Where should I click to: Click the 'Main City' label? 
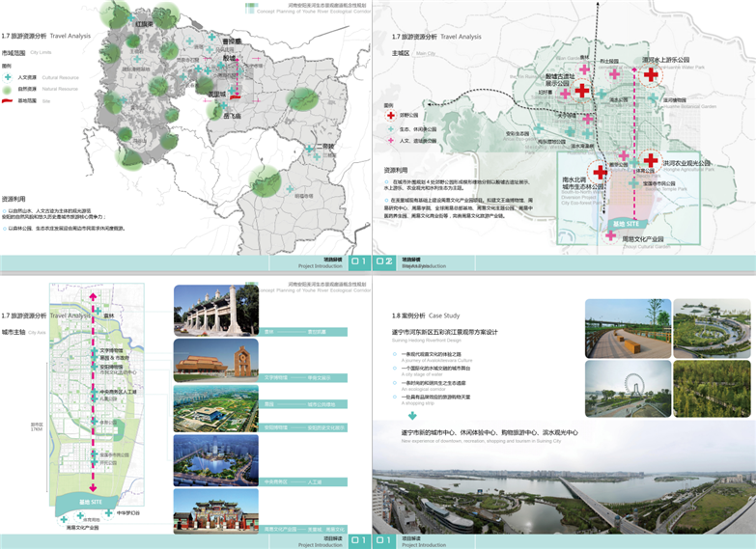[426, 53]
